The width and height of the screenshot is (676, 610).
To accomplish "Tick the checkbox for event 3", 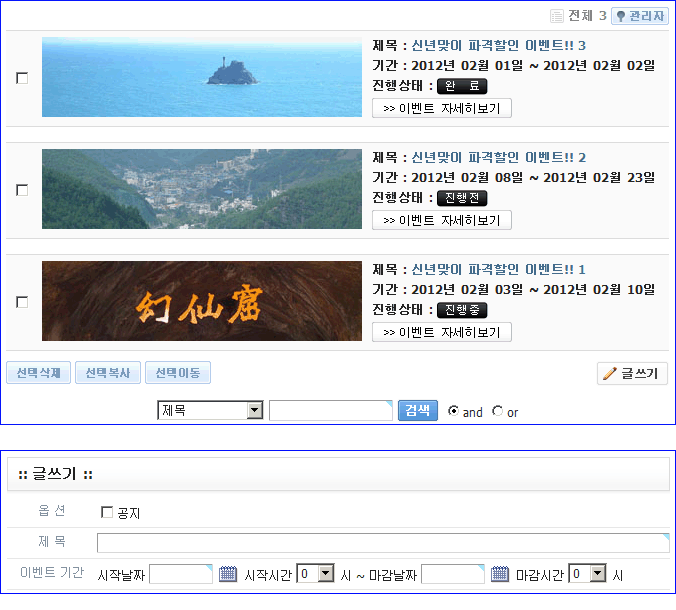I will click(22, 78).
